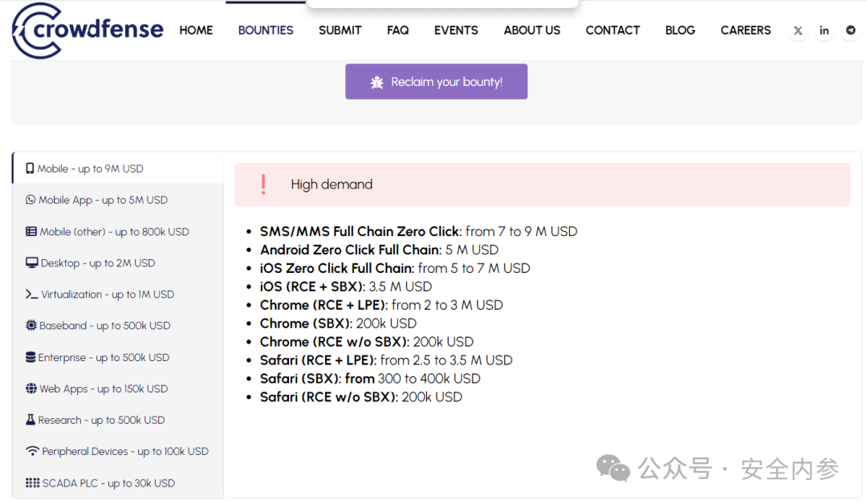867x504 pixels.
Task: Select the Desktop - up to 2M USD tab
Action: pyautogui.click(x=118, y=262)
